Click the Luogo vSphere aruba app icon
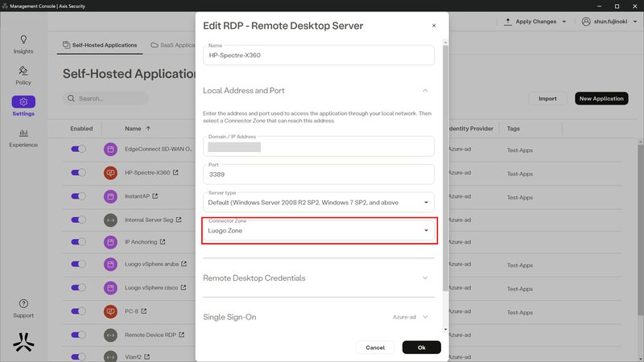 coord(110,265)
